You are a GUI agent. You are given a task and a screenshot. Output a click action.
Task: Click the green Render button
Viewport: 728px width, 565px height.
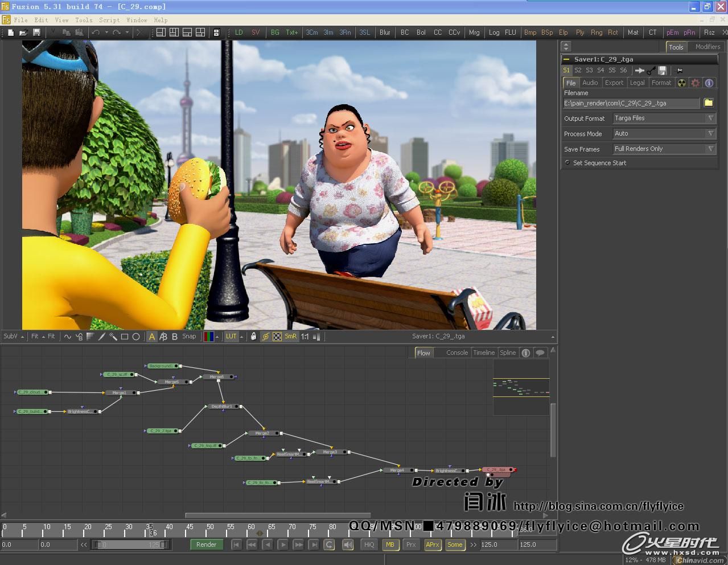206,544
